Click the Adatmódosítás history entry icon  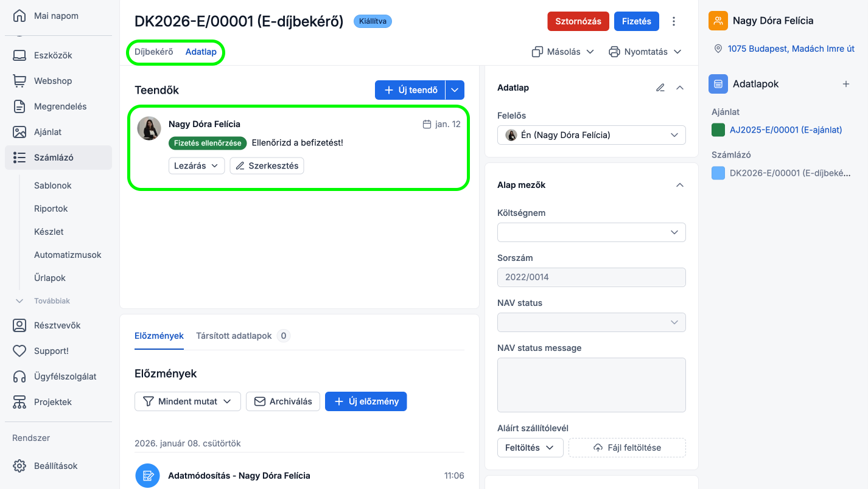pyautogui.click(x=147, y=476)
